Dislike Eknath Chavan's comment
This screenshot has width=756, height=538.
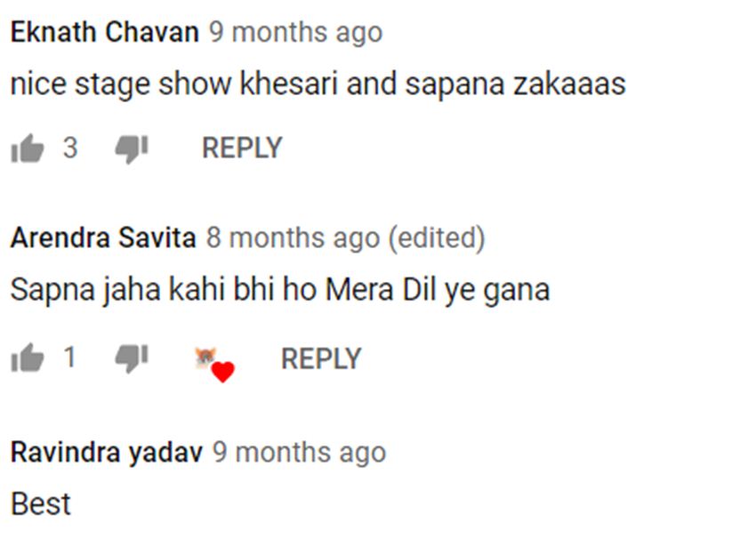click(x=131, y=149)
